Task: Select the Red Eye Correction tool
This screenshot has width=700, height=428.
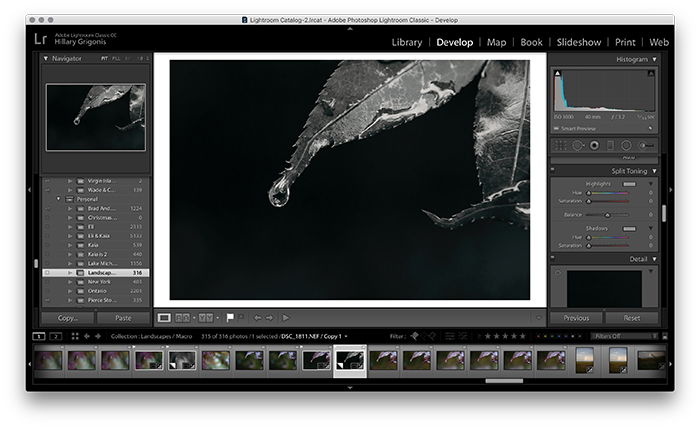Action: point(594,145)
